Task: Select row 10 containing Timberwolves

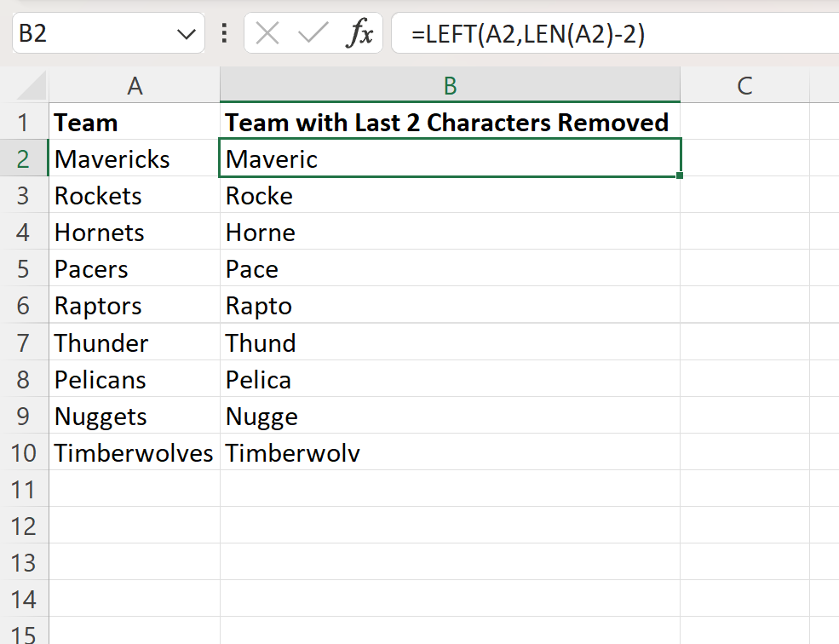Action: [x=26, y=453]
